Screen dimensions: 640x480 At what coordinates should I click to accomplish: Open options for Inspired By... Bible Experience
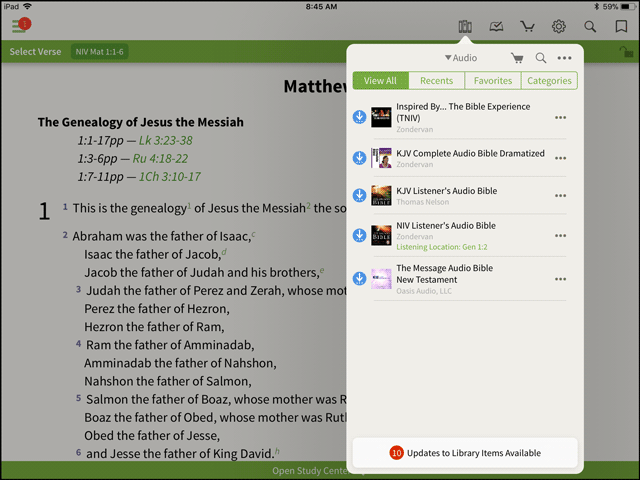tap(560, 118)
